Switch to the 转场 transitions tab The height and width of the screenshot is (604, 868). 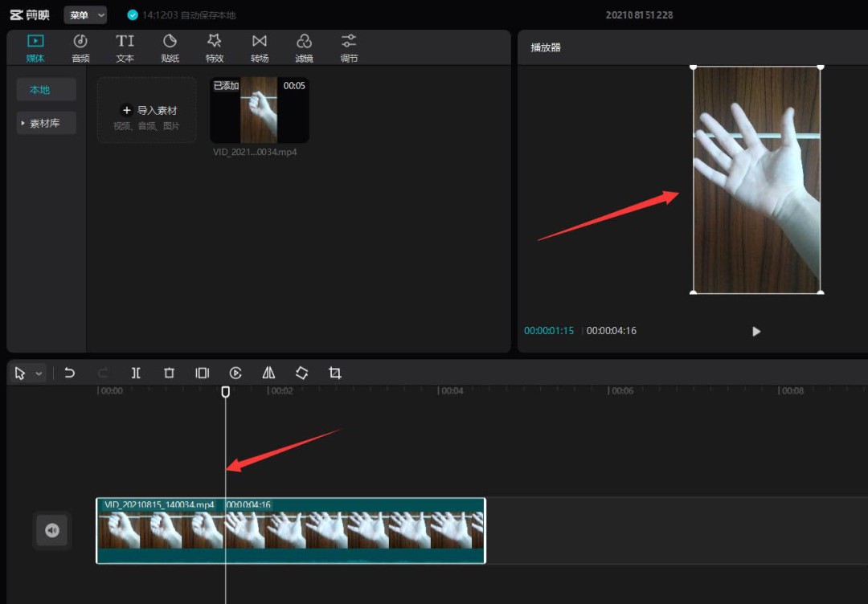point(259,48)
